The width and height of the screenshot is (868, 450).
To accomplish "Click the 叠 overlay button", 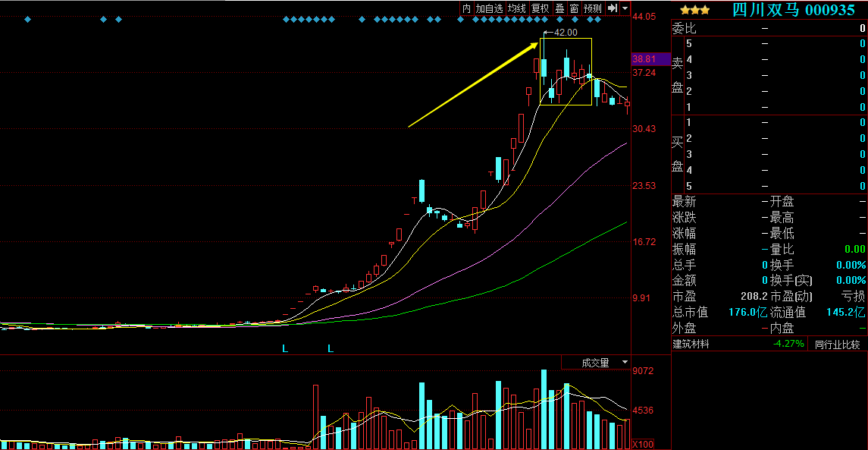I will click(x=559, y=8).
